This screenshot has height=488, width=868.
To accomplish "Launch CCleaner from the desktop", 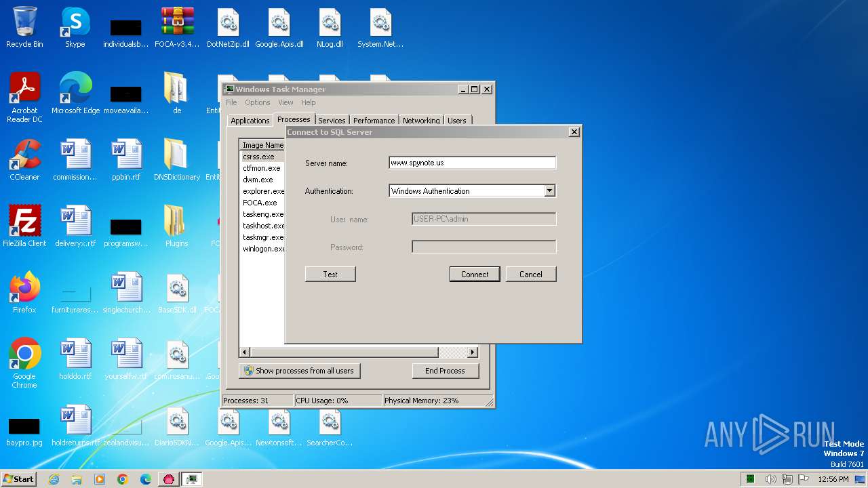I will [24, 160].
